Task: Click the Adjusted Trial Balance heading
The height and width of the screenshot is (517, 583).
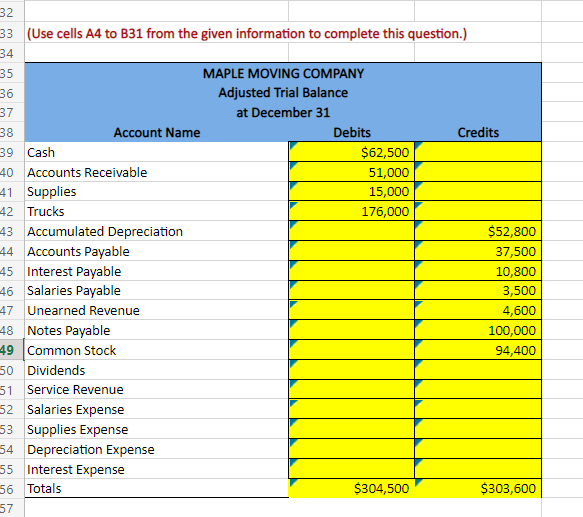Action: [x=283, y=93]
